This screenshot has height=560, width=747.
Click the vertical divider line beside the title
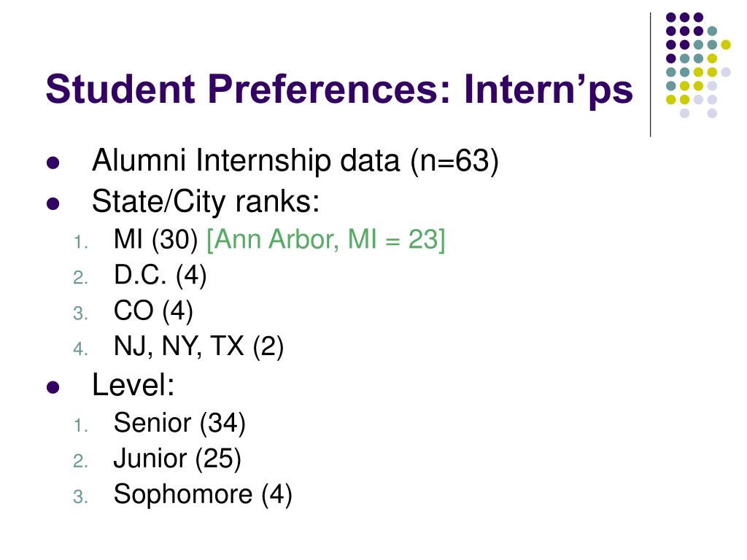click(651, 75)
